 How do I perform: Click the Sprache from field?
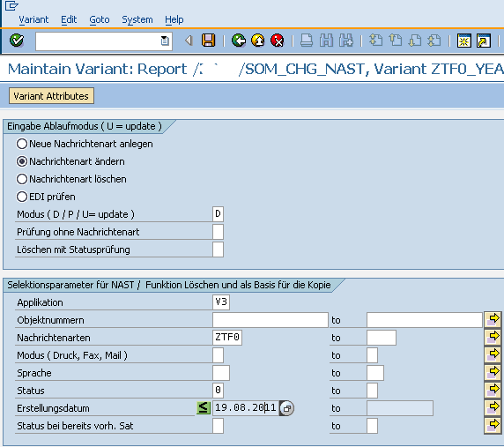pos(221,373)
